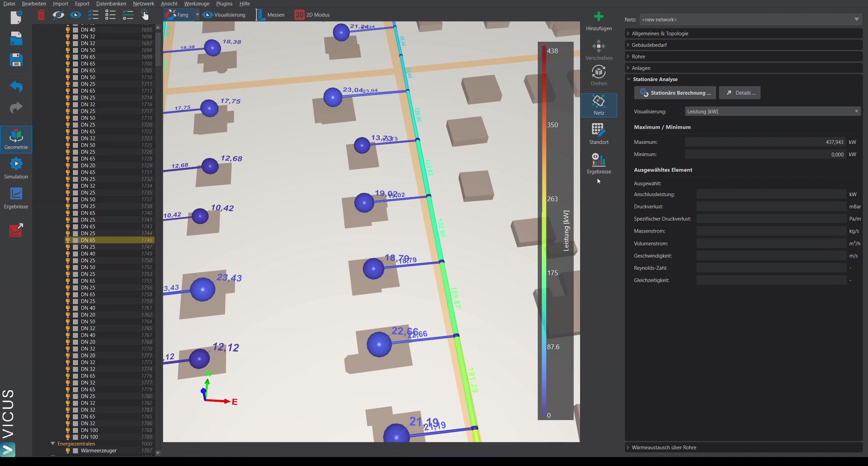The height and width of the screenshot is (466, 868).
Task: Open the Simulation mode
Action: point(16,168)
